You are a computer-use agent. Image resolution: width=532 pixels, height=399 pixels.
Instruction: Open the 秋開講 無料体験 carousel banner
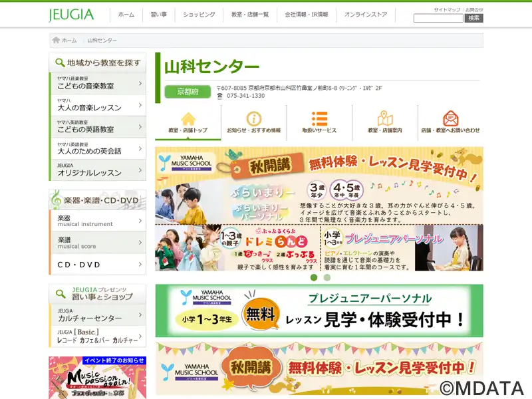[319, 209]
